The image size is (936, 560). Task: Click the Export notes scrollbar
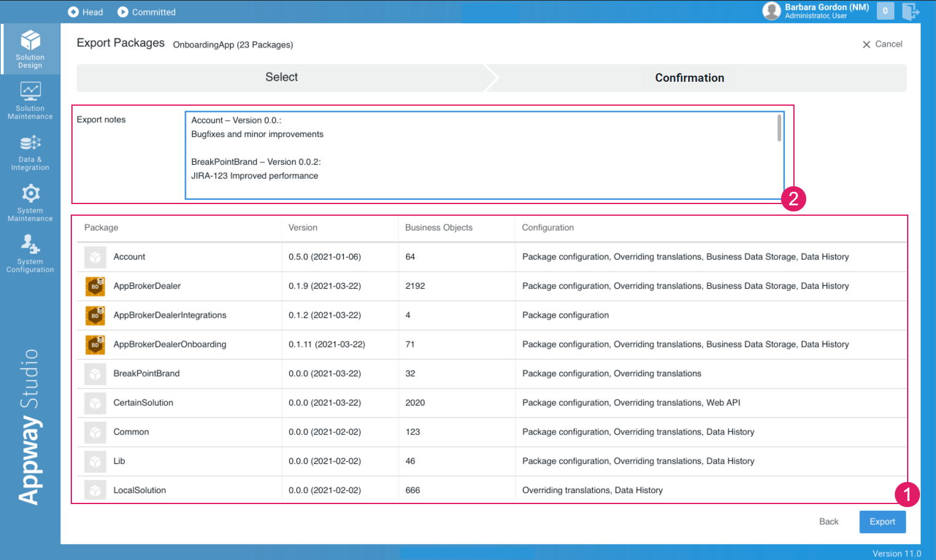pyautogui.click(x=779, y=128)
